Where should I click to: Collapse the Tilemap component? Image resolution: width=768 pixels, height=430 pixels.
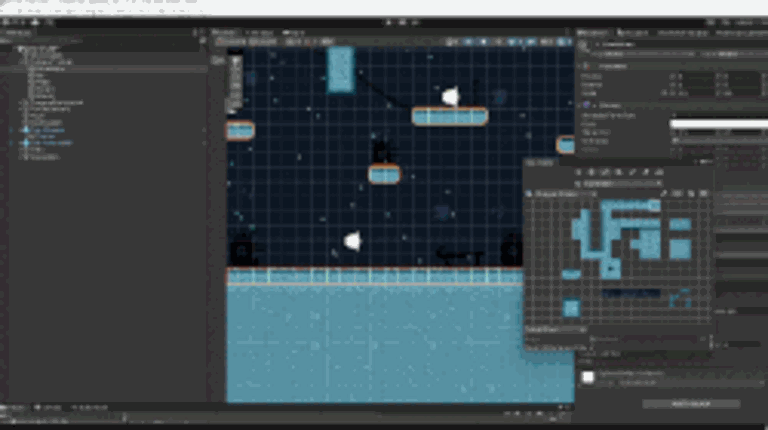pyautogui.click(x=580, y=105)
